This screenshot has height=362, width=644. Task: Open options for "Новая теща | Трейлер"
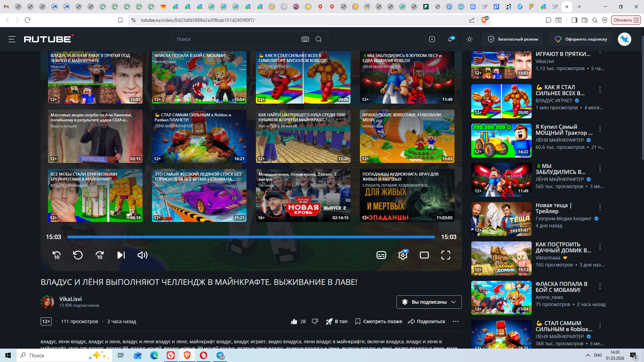click(x=600, y=207)
